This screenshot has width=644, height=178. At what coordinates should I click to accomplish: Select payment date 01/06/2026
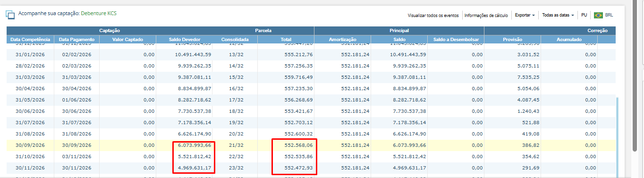point(76,100)
